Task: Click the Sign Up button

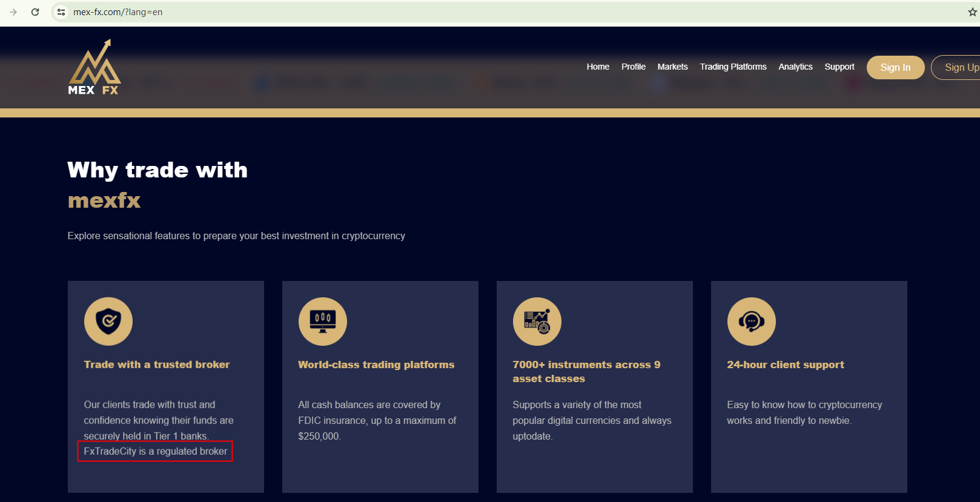Action: (x=957, y=67)
